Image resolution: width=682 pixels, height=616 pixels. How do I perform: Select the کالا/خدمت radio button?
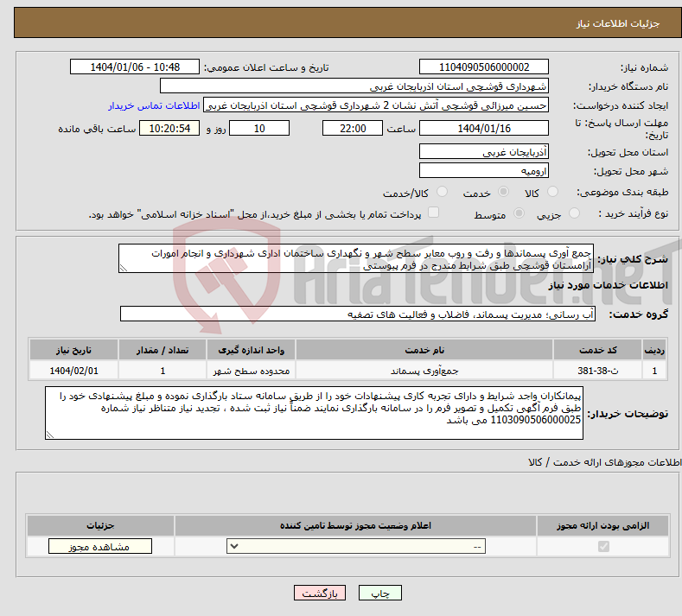(x=442, y=192)
